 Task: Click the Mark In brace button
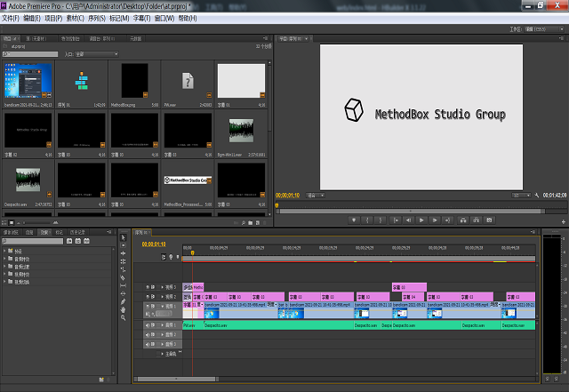pos(367,220)
